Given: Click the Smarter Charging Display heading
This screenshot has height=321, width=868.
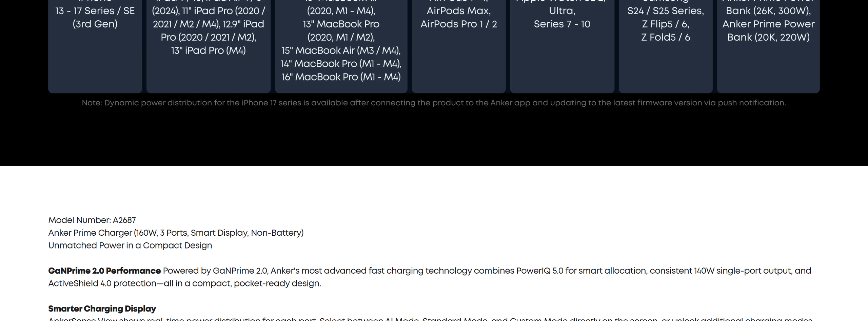Looking at the screenshot, I should coord(102,309).
